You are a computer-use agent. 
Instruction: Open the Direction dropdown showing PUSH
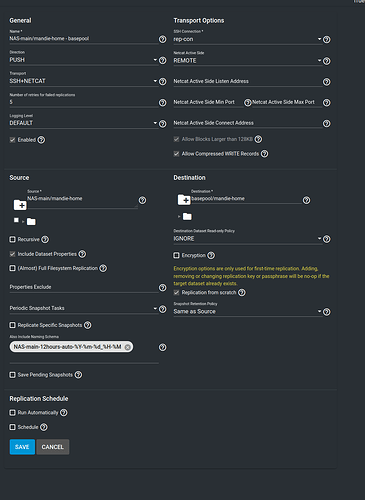83,60
